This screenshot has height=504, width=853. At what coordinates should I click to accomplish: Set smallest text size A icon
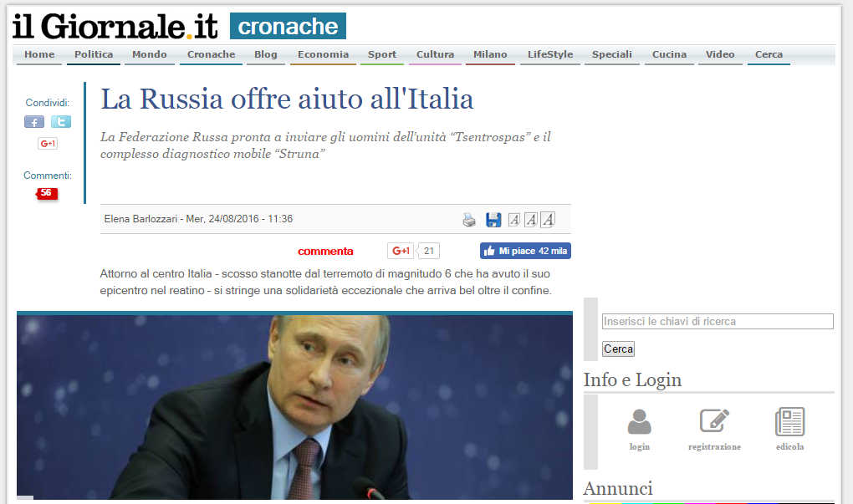click(x=514, y=220)
